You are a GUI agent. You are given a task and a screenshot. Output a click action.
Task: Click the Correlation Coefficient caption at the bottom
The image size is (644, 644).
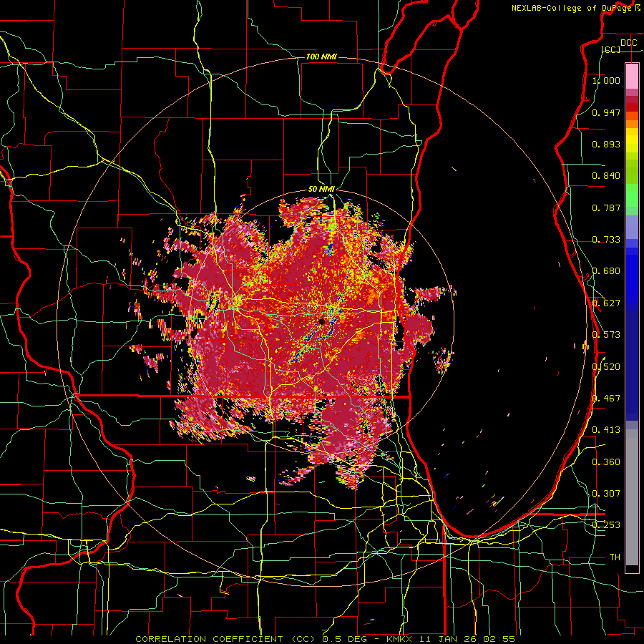point(325,639)
